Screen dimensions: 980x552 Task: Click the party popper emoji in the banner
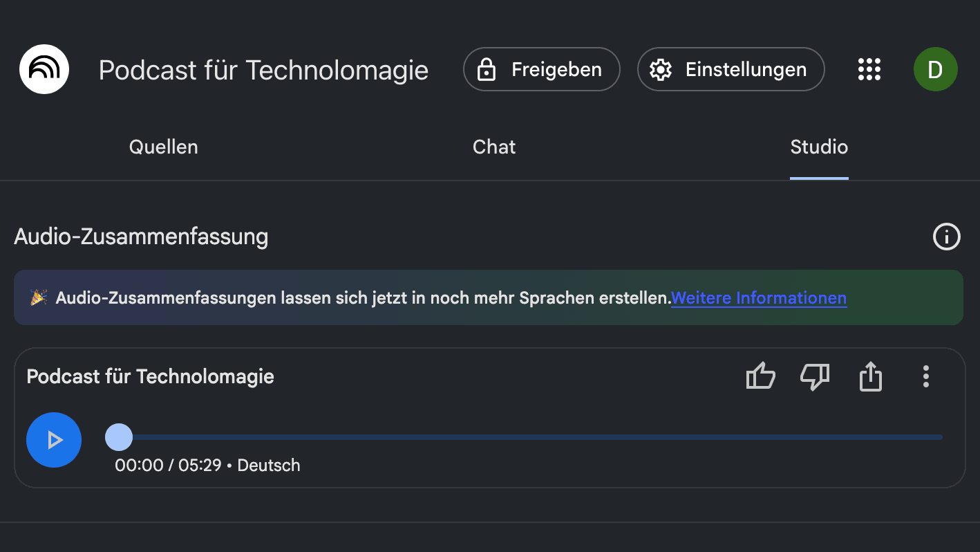[38, 298]
